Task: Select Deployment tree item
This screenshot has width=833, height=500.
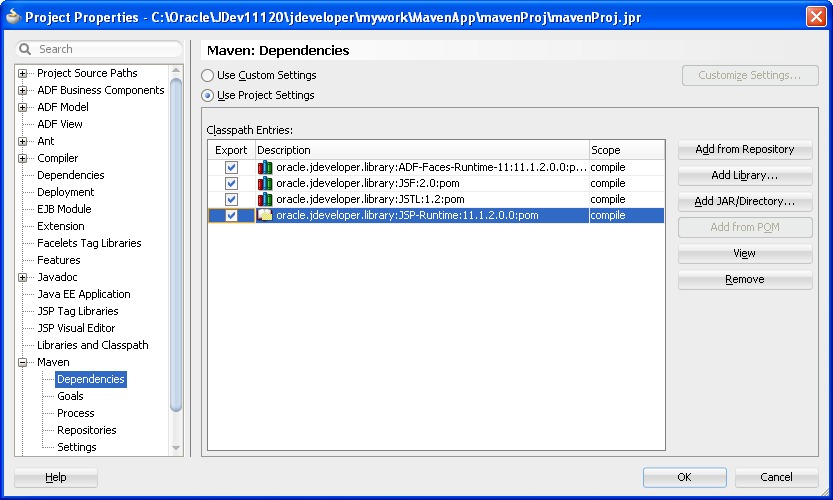Action: [x=65, y=192]
